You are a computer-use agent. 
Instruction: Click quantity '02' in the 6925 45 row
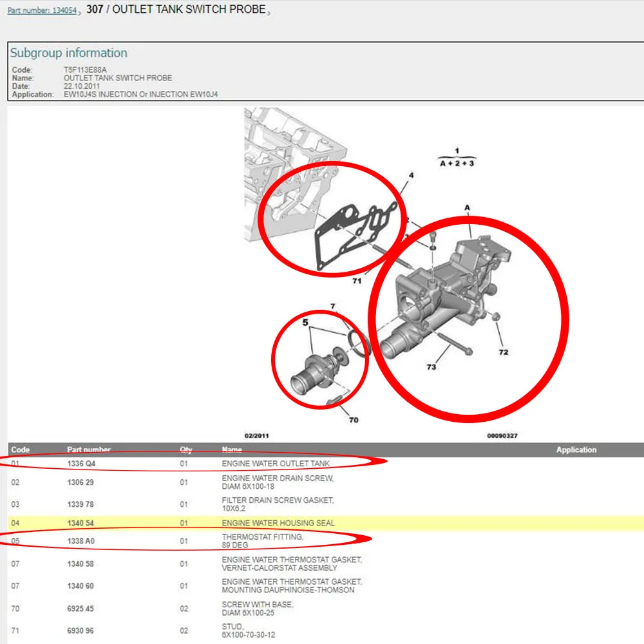pyautogui.click(x=184, y=609)
